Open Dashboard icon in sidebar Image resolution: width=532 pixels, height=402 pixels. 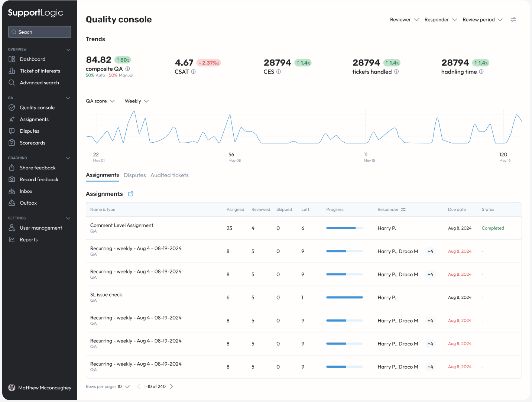tap(12, 59)
